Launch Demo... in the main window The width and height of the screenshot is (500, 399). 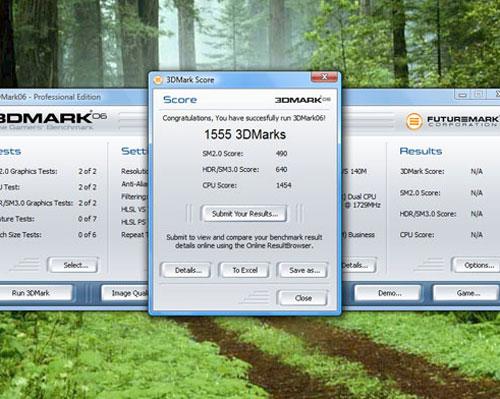coord(388,293)
